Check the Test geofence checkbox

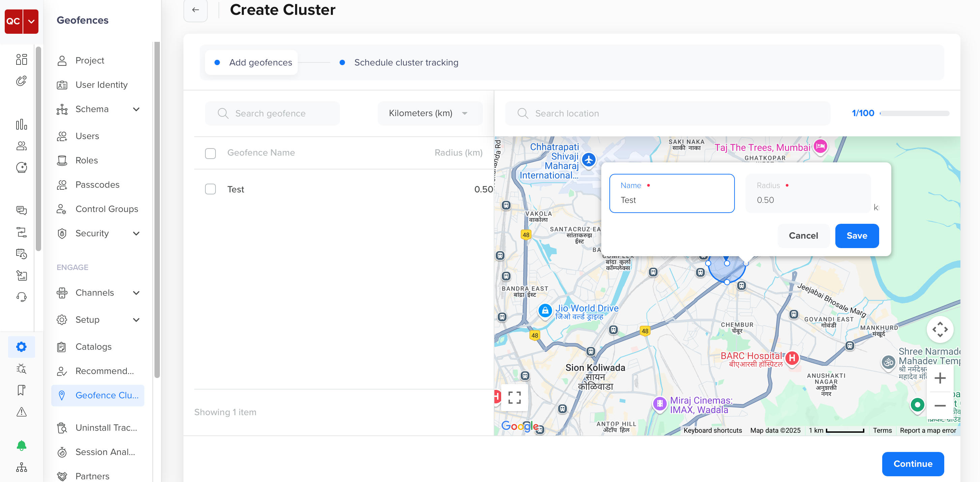tap(210, 189)
